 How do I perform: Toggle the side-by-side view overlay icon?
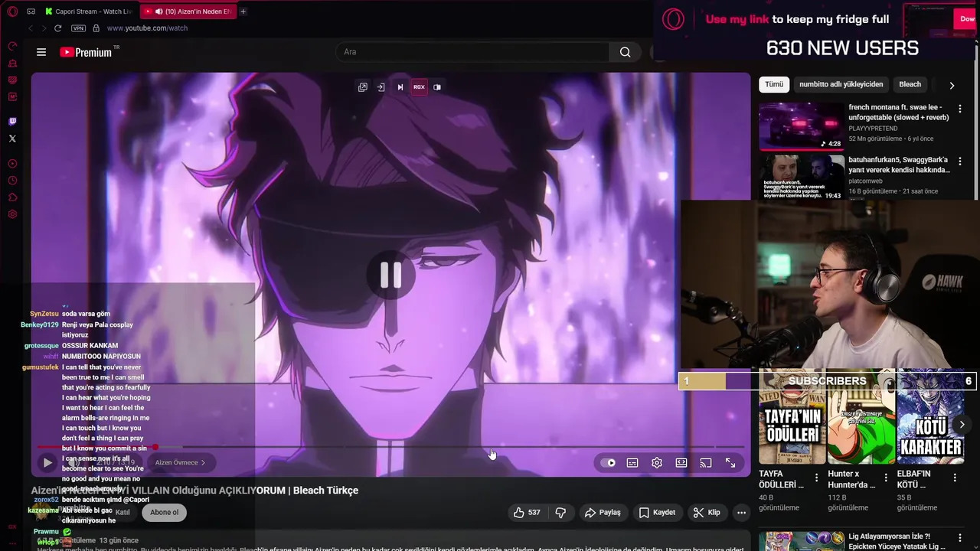(437, 87)
